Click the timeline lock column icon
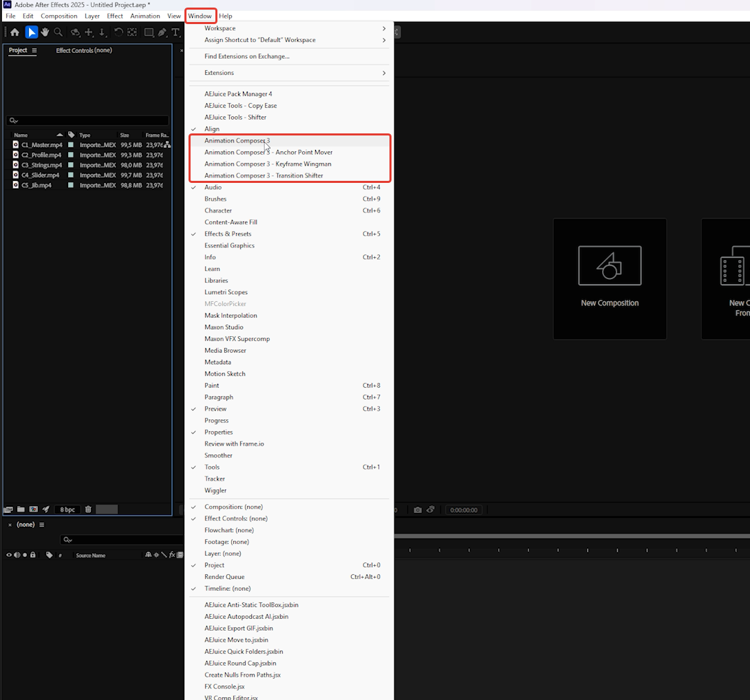Screen dimensions: 750x700 point(32,555)
